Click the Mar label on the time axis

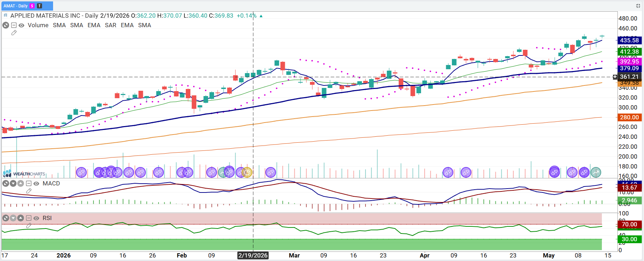[294, 255]
